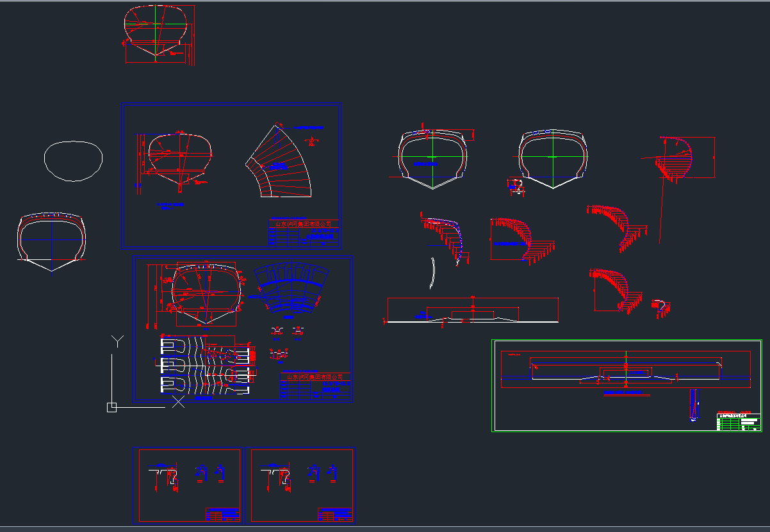Viewport: 770px width, 532px height.
Task: Click the title block in the bottom-left frame
Action: (222, 515)
